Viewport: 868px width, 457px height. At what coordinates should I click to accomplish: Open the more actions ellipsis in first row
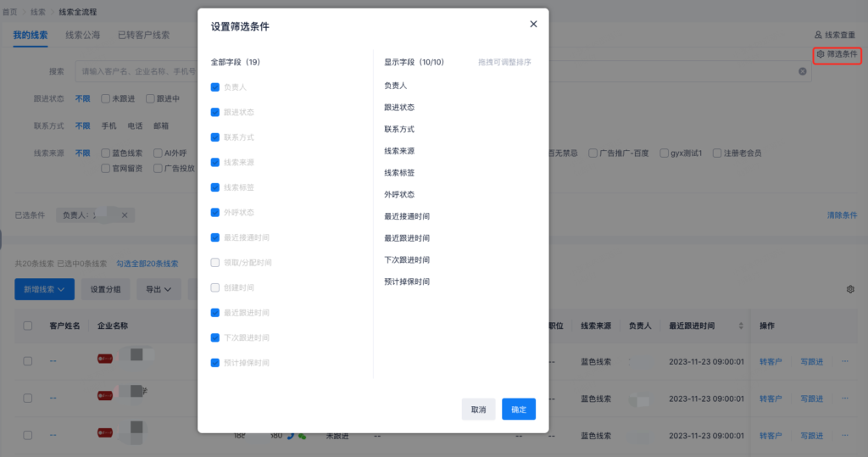point(844,361)
